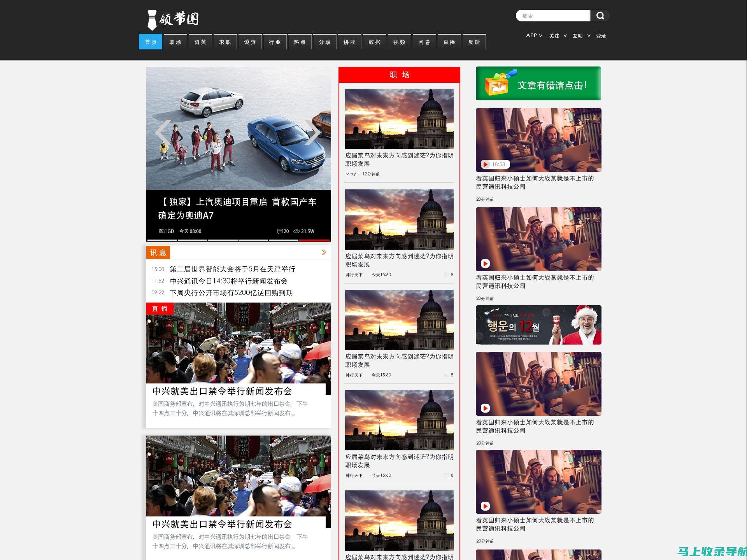Image resolution: width=747 pixels, height=560 pixels.
Task: Open the 领带圈 site logo
Action: [x=173, y=19]
